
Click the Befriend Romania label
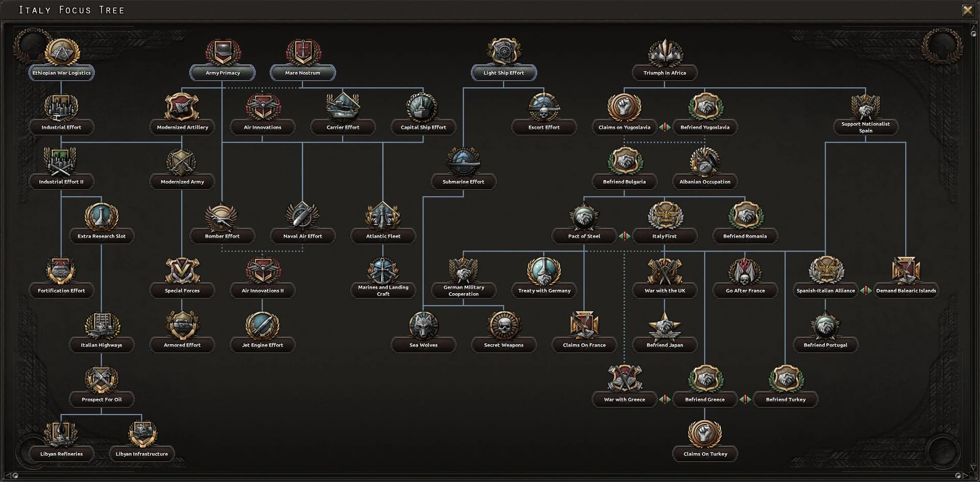745,236
